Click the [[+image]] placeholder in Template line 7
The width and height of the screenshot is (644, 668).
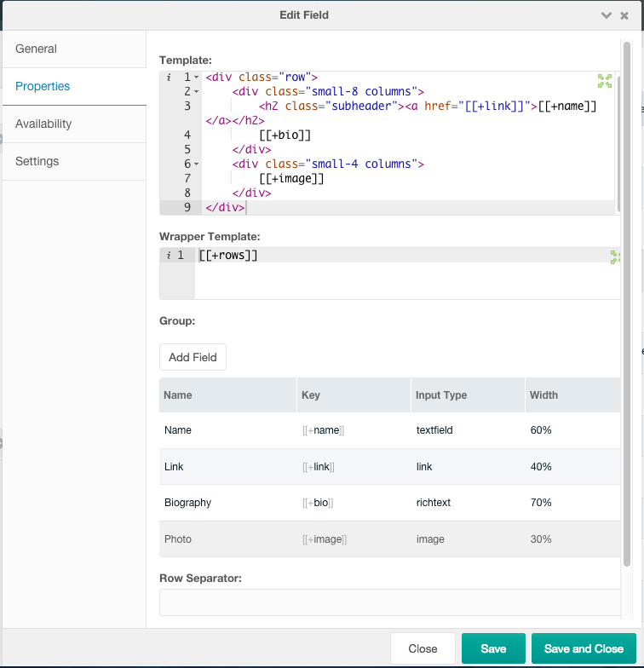tap(291, 179)
